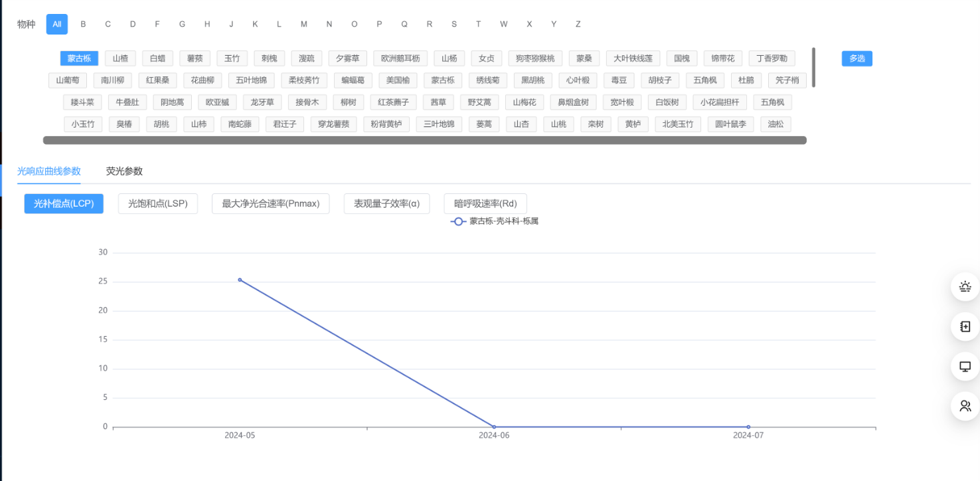
Task: Select the 油松 species tag
Action: coord(775,124)
